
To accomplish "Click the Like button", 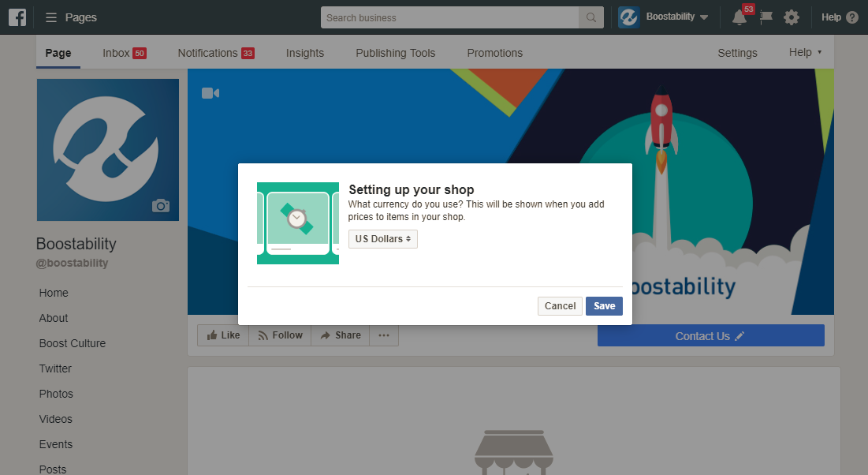I will tap(223, 335).
